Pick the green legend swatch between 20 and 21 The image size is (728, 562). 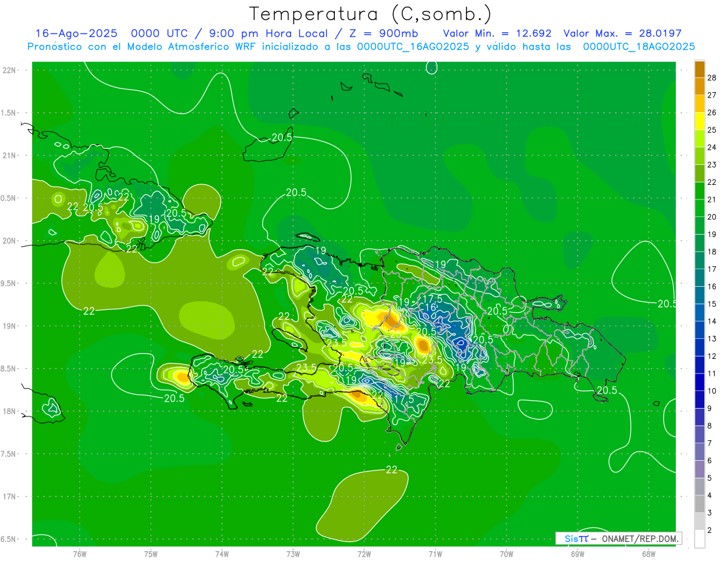click(699, 208)
